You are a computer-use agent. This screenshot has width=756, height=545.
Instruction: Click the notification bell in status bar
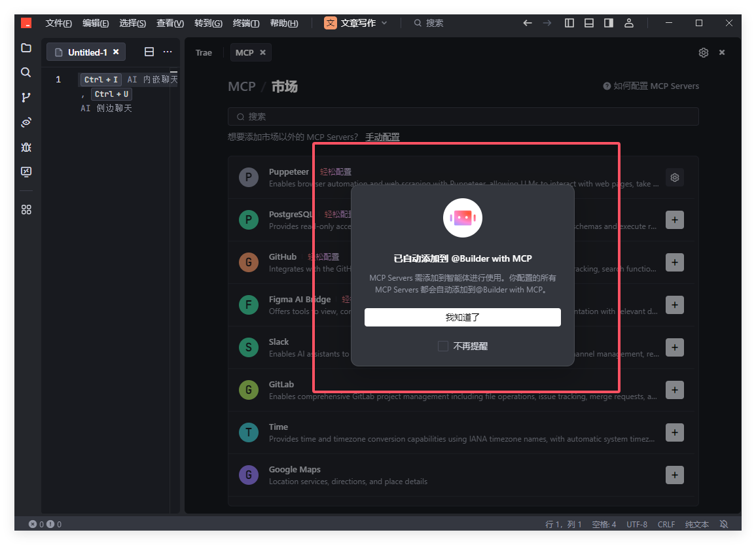[x=724, y=524]
